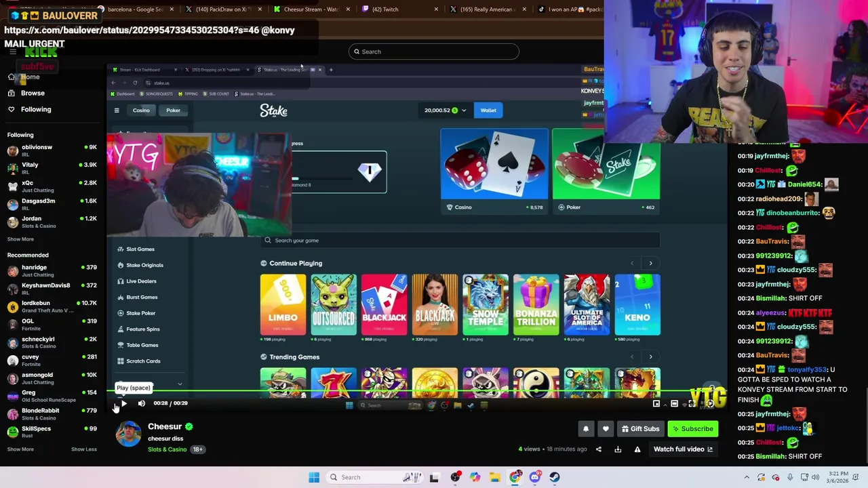Screen dimensions: 868x488
Task: Subscribe to Cheesur
Action: tap(693, 428)
